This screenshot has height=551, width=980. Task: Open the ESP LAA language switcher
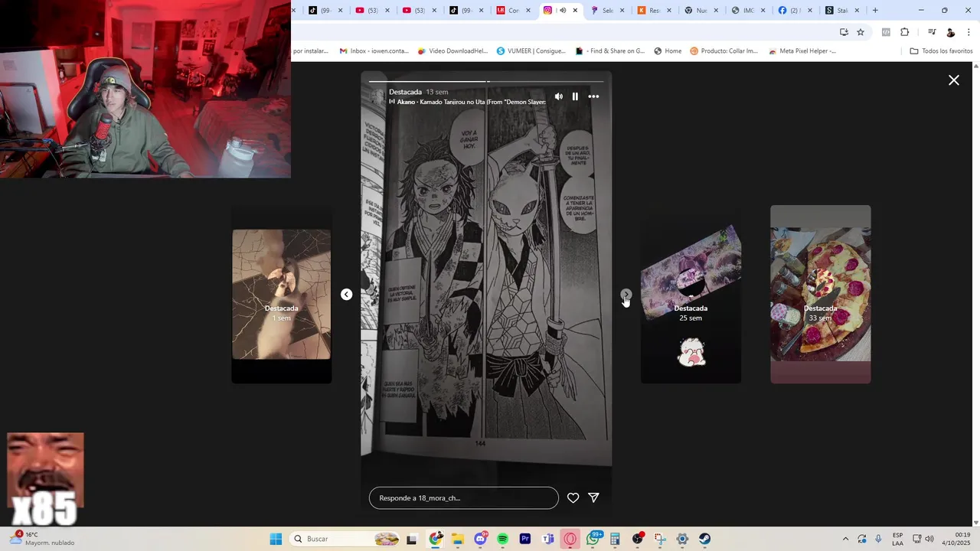pyautogui.click(x=897, y=539)
